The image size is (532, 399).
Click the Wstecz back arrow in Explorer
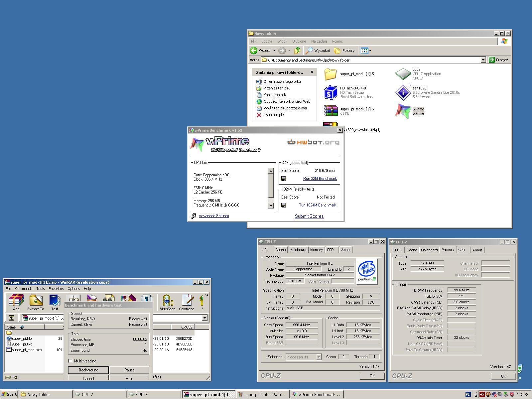coord(254,51)
